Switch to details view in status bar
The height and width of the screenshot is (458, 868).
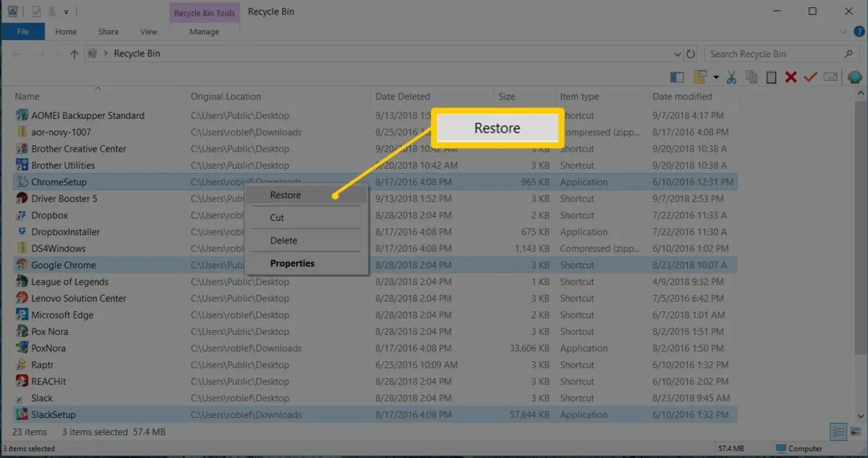[x=839, y=432]
